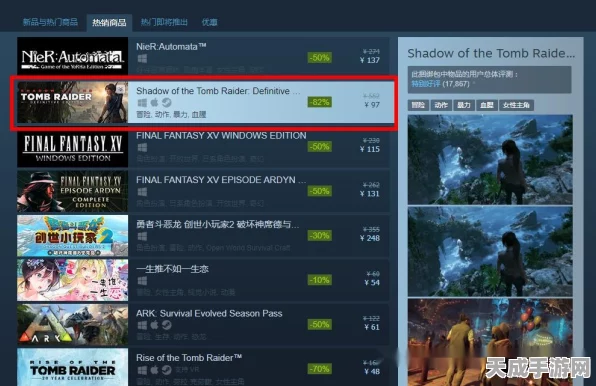Click FINAL FANTASY XV EPISODE ARDYN title
This screenshot has width=596, height=386.
pyautogui.click(x=221, y=180)
